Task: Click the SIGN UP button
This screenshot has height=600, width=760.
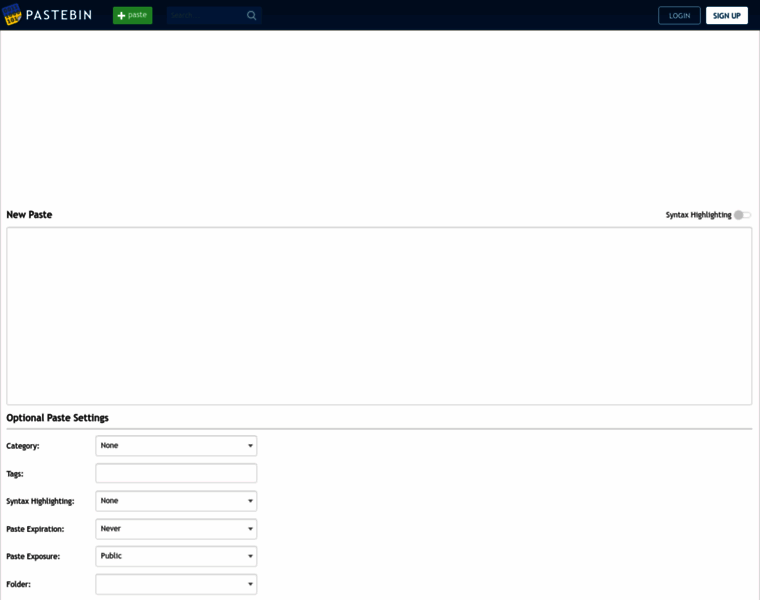Action: tap(727, 16)
